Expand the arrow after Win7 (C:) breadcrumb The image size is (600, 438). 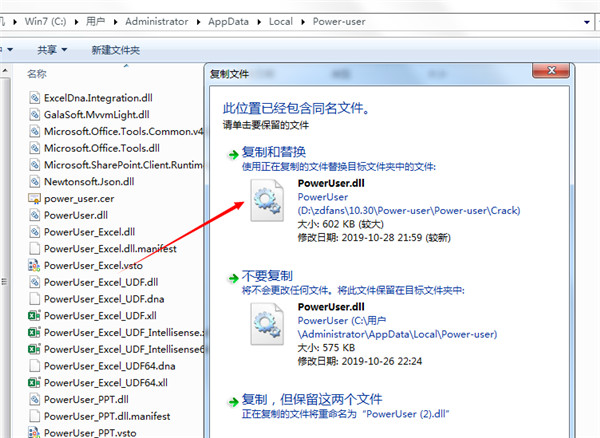coord(77,22)
